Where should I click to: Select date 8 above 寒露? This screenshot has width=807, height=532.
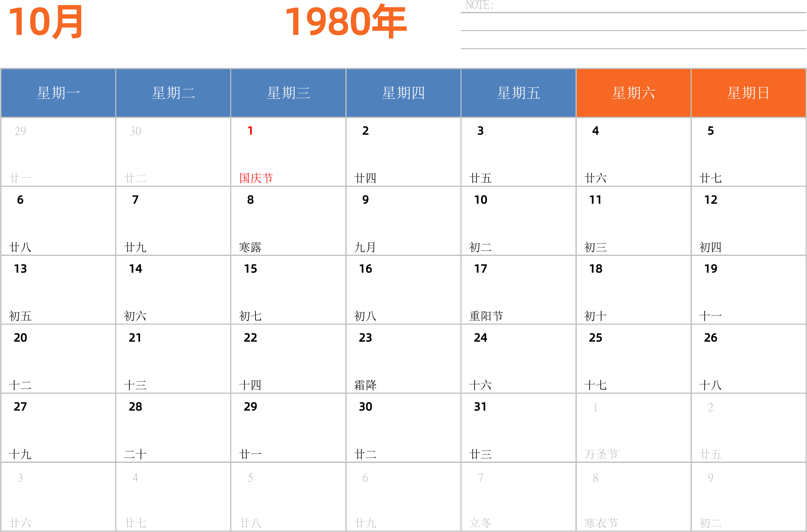click(x=250, y=200)
